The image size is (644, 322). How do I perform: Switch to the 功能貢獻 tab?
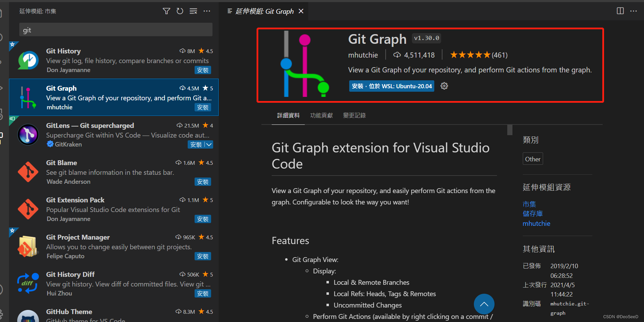coord(321,115)
